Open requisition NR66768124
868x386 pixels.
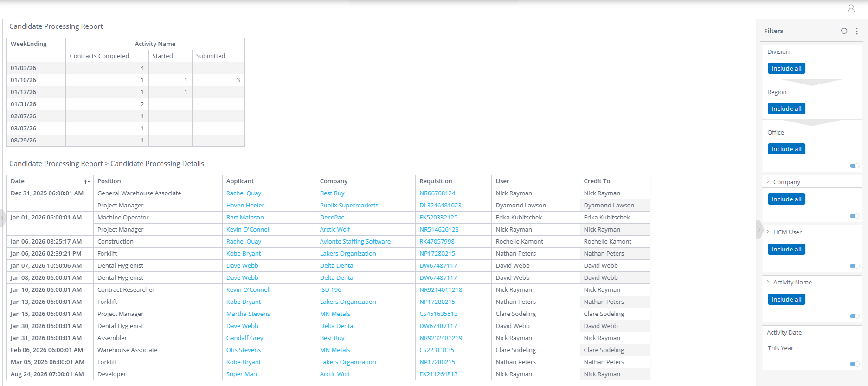(x=437, y=193)
